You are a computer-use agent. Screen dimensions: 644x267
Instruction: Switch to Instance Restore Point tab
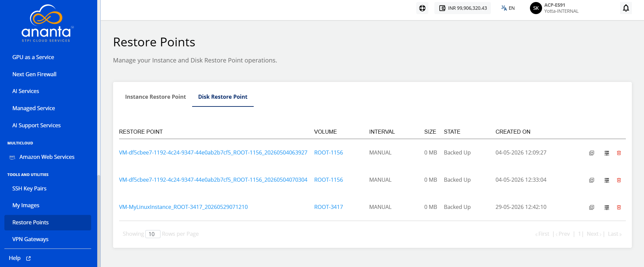point(155,97)
